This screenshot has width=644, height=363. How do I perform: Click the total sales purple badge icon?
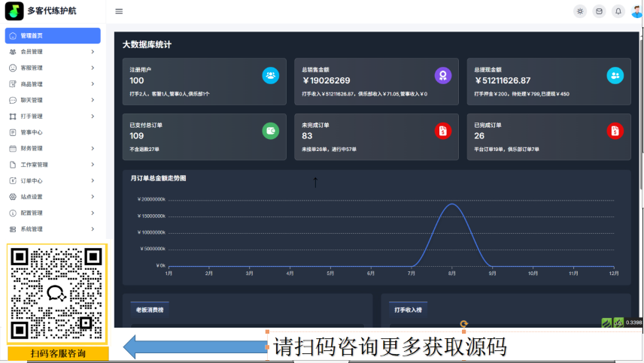click(442, 75)
